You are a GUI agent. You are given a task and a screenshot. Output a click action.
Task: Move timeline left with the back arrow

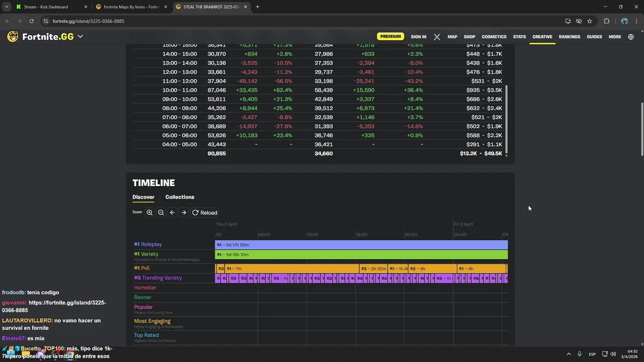tap(172, 213)
